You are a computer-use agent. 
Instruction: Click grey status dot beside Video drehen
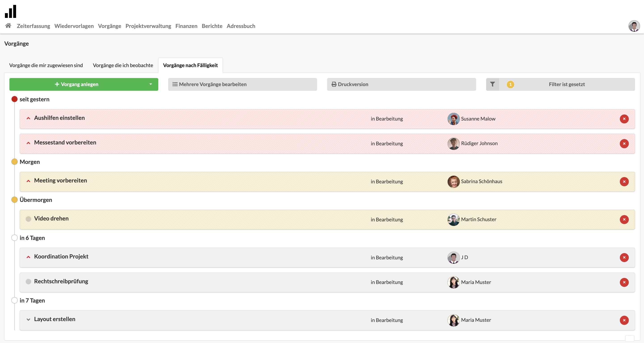click(x=28, y=219)
